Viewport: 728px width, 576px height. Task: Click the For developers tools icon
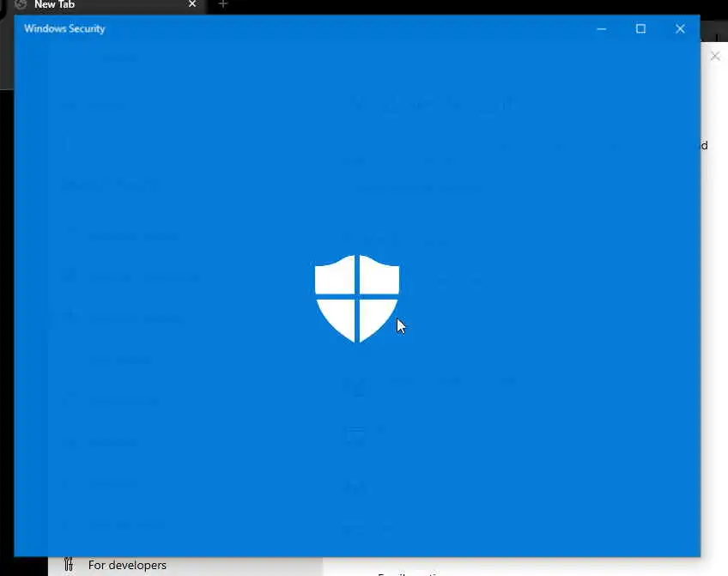69,564
